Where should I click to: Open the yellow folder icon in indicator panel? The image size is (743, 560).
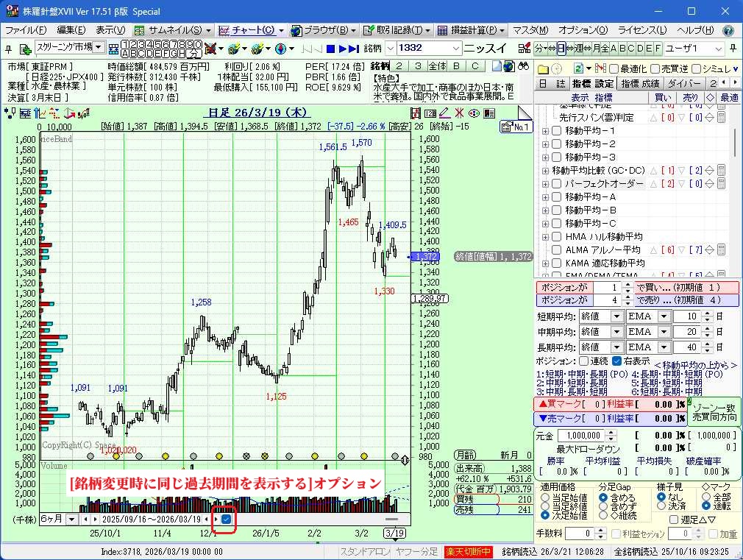[x=543, y=68]
